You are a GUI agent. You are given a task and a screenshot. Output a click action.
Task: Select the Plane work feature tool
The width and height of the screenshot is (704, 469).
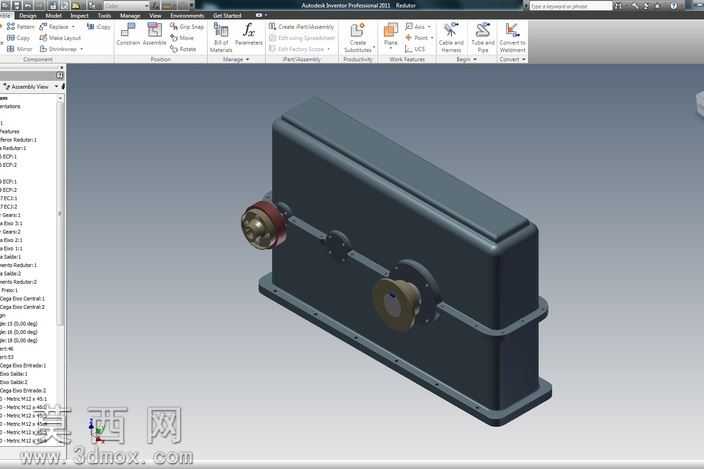(391, 35)
